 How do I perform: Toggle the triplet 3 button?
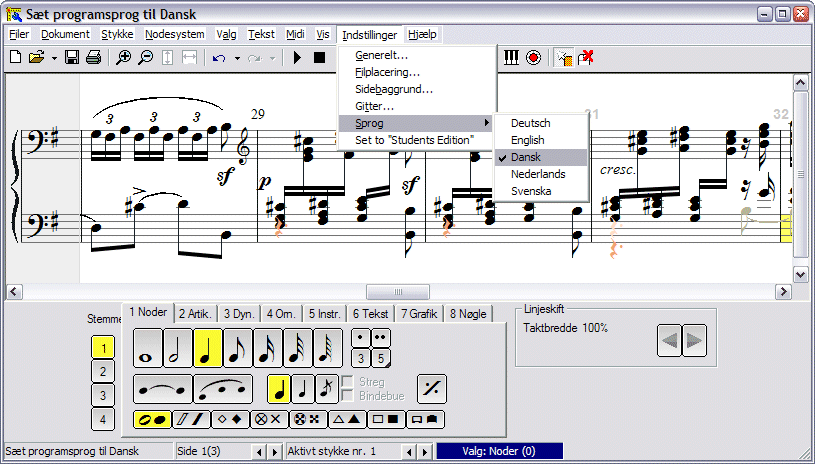pos(361,358)
